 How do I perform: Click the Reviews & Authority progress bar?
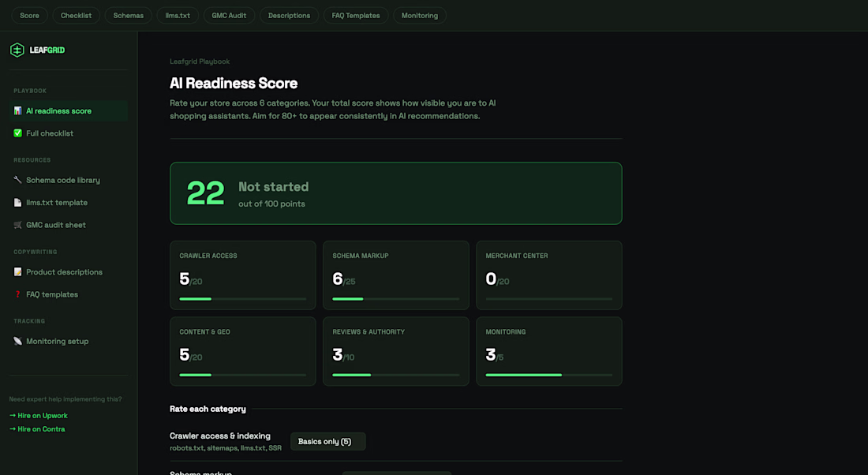point(396,375)
